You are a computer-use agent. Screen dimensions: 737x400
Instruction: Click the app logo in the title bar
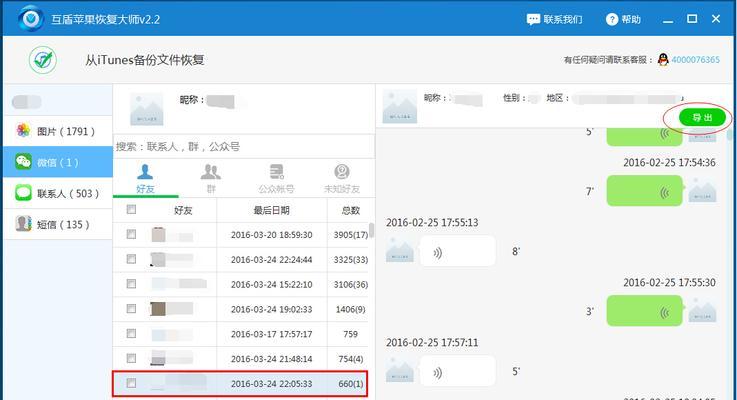pyautogui.click(x=31, y=19)
